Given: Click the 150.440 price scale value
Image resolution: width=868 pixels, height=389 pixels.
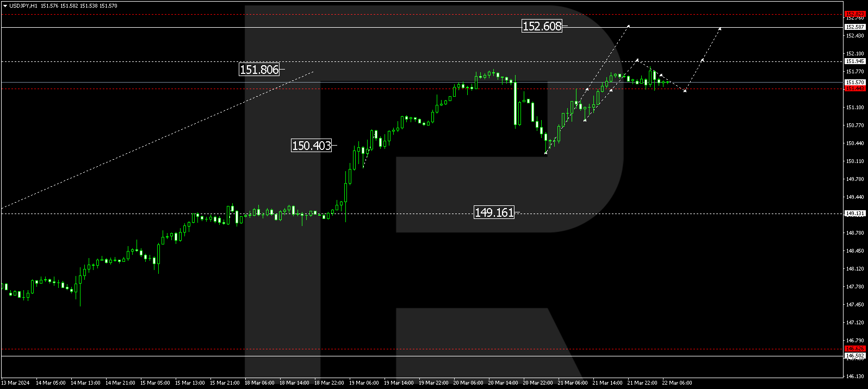Looking at the screenshot, I should coord(855,143).
